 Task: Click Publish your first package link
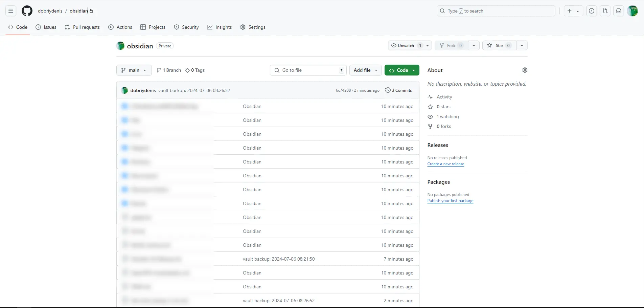pyautogui.click(x=450, y=201)
